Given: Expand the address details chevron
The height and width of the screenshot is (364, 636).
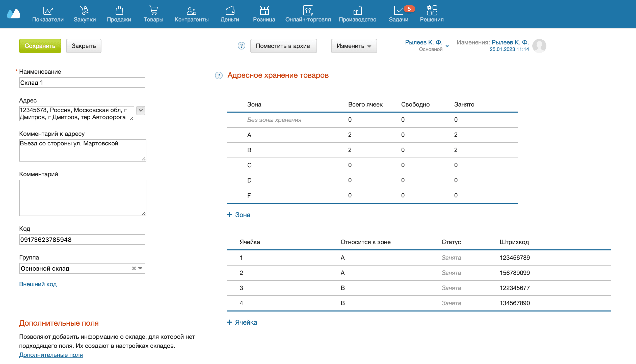Looking at the screenshot, I should point(141,110).
